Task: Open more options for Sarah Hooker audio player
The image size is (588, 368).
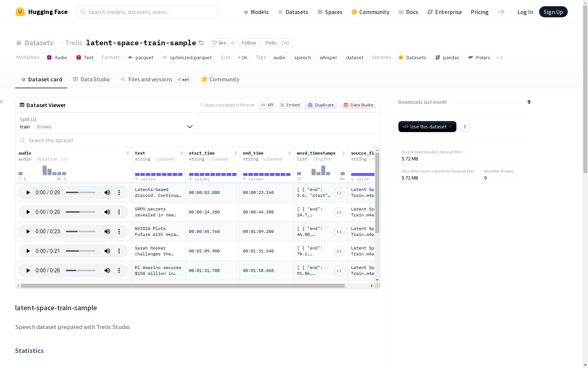Action: (x=119, y=251)
